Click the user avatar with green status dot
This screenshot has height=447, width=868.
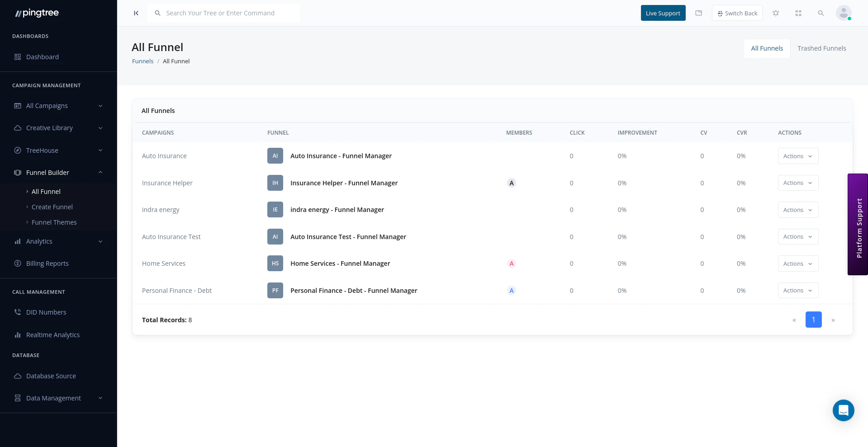pyautogui.click(x=843, y=13)
